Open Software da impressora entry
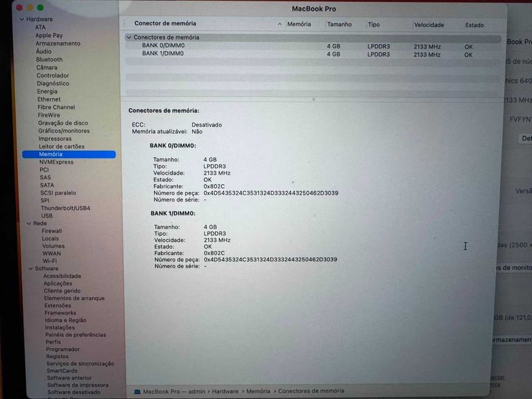Image resolution: width=532 pixels, height=399 pixels. pyautogui.click(x=78, y=385)
